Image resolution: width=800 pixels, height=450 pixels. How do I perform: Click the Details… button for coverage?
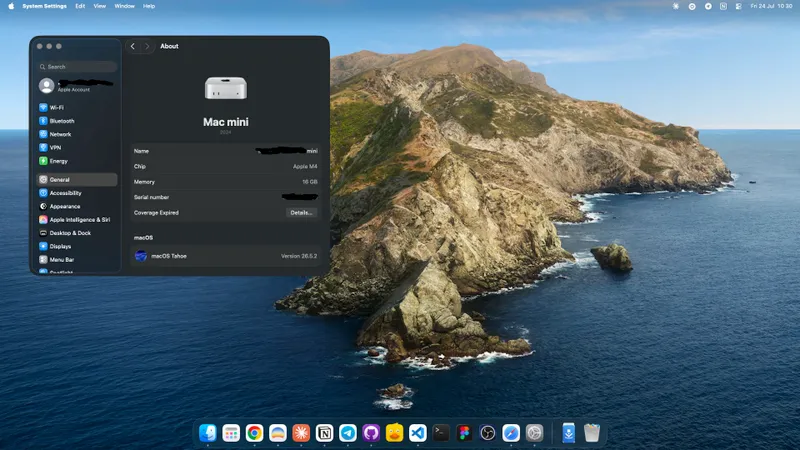click(x=301, y=213)
